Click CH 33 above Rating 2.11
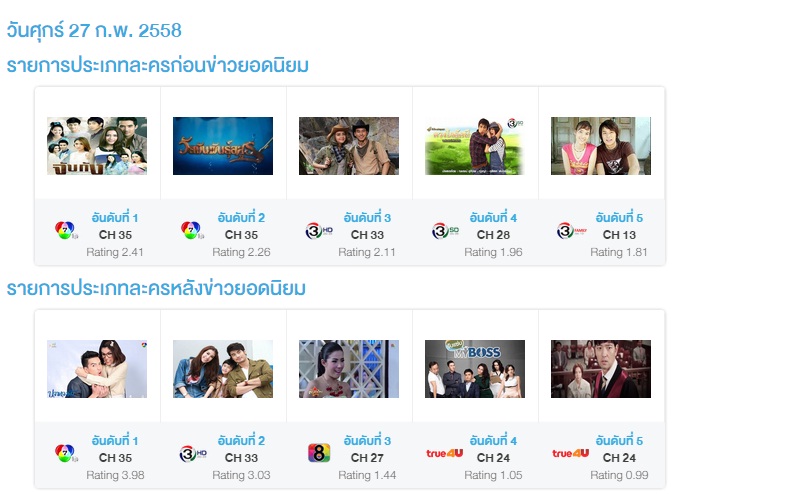 [x=367, y=235]
